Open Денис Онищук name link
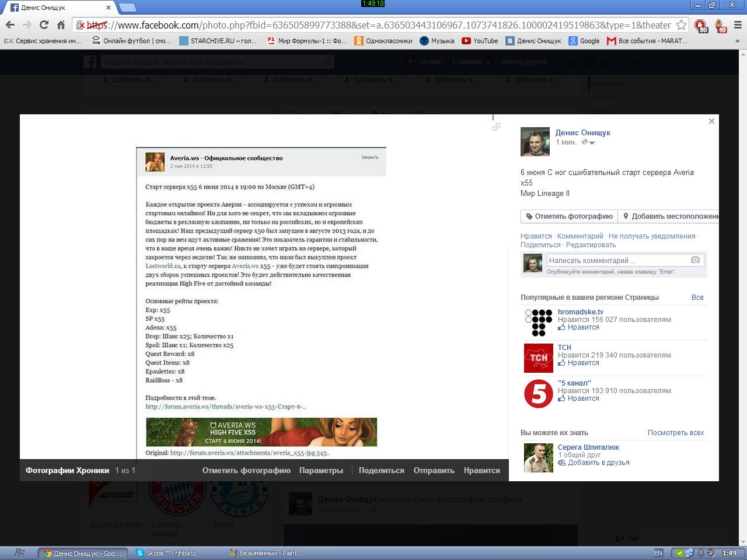747x560 pixels. pyautogui.click(x=582, y=132)
